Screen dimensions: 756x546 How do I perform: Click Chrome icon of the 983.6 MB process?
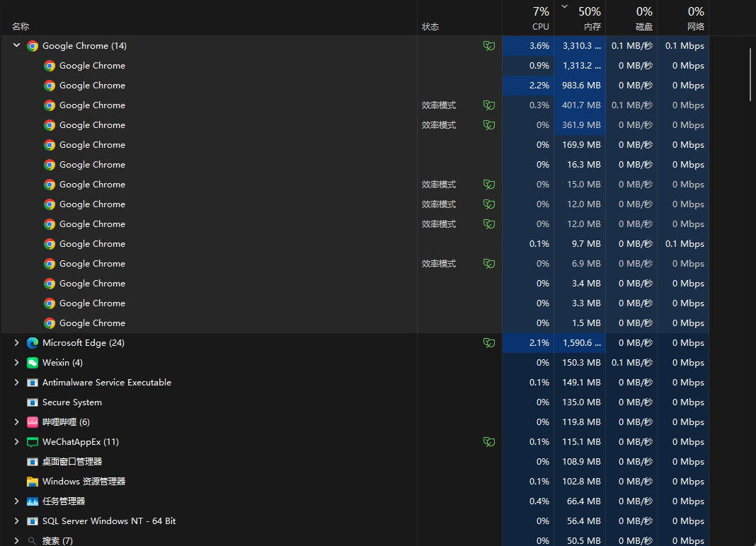49,86
